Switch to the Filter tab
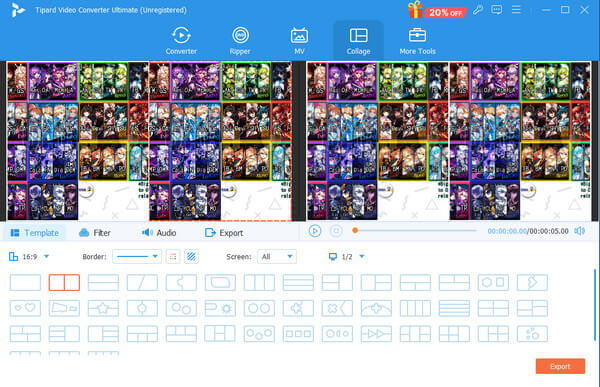 point(95,233)
